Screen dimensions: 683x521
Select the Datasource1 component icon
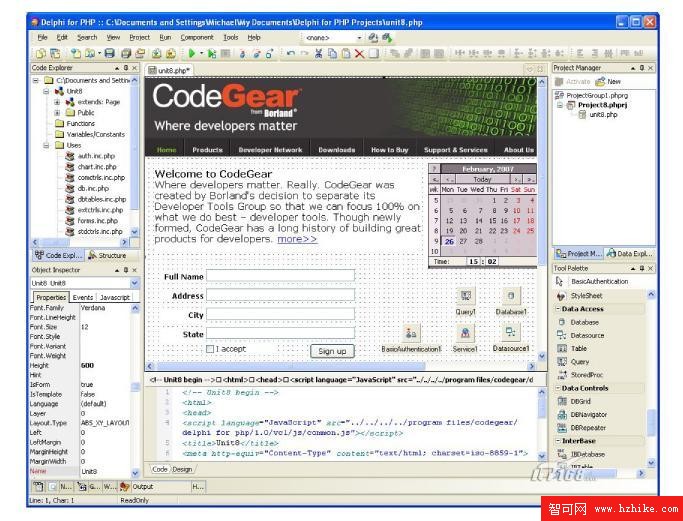click(511, 333)
